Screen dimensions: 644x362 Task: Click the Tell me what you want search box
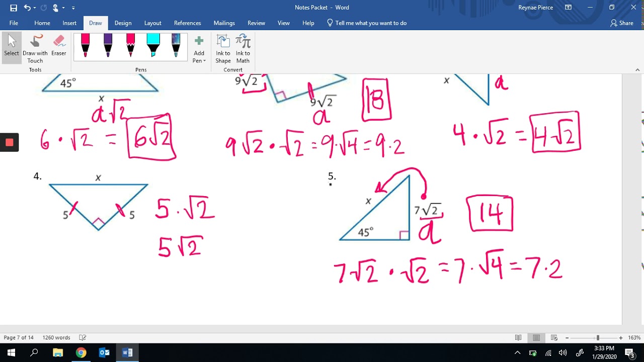pos(367,23)
